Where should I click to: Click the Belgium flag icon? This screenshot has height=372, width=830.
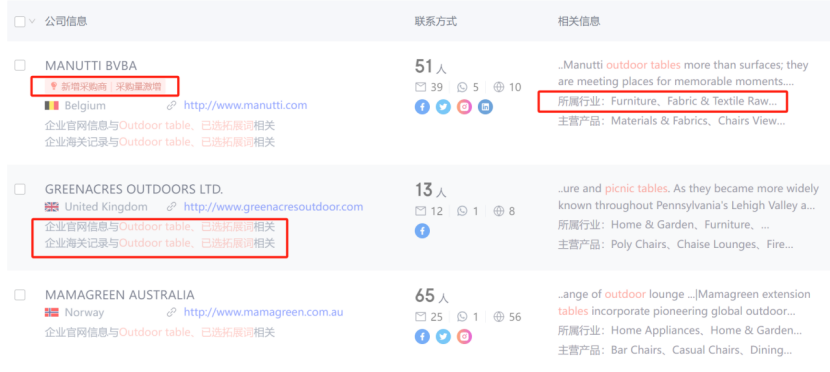(51, 106)
